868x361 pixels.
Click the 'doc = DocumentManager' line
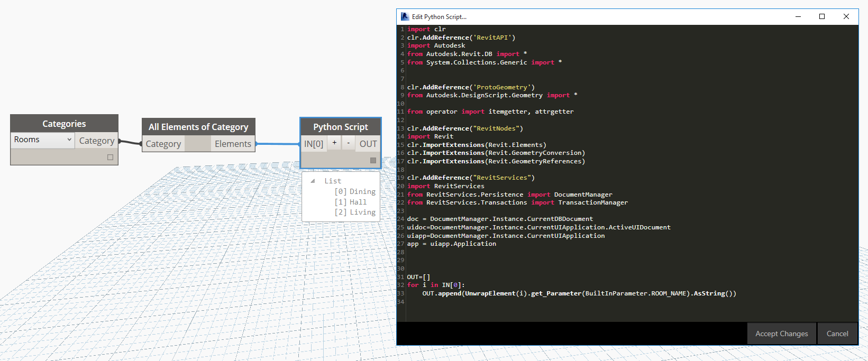[500, 219]
